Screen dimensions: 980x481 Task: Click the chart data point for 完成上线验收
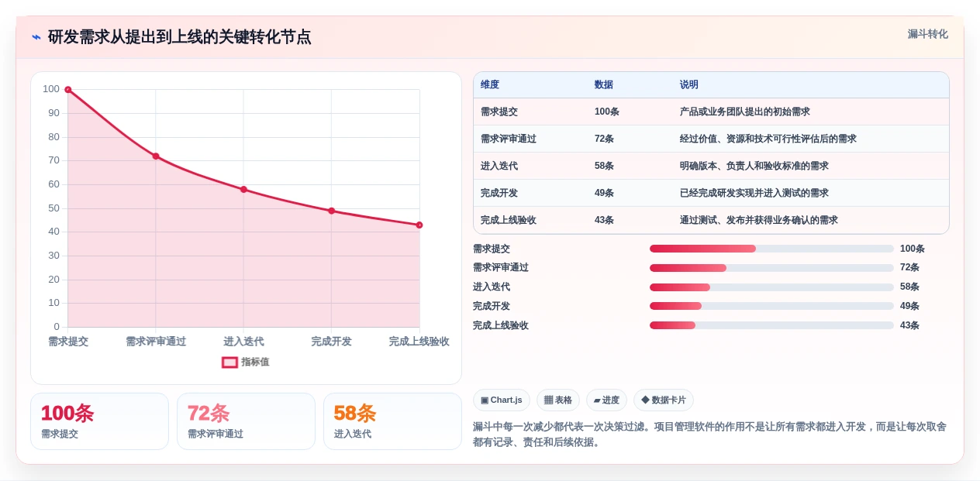click(x=419, y=225)
